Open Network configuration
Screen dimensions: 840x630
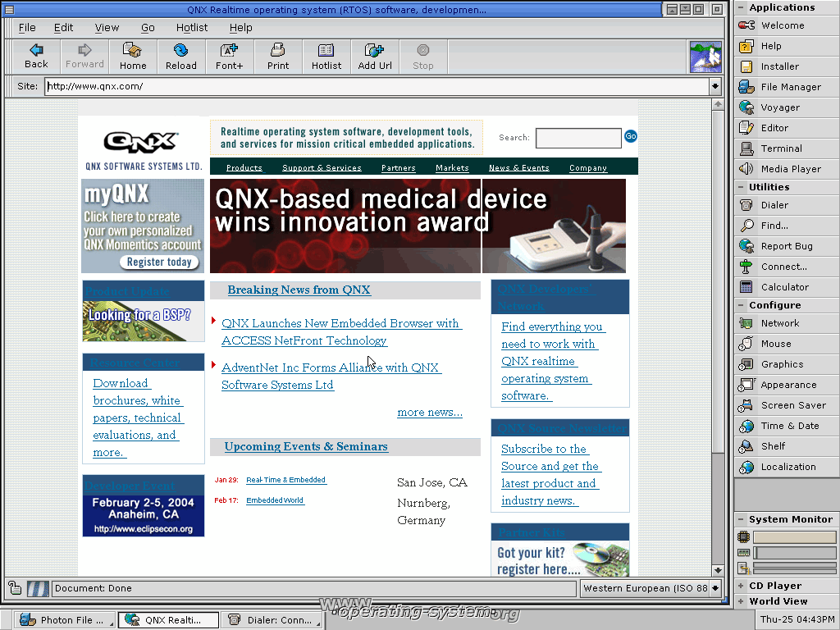(x=787, y=323)
